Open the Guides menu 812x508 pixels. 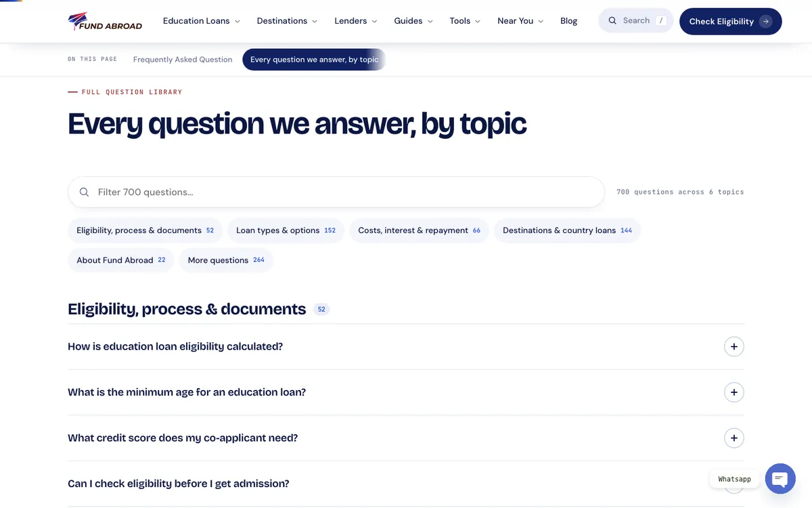pos(413,21)
